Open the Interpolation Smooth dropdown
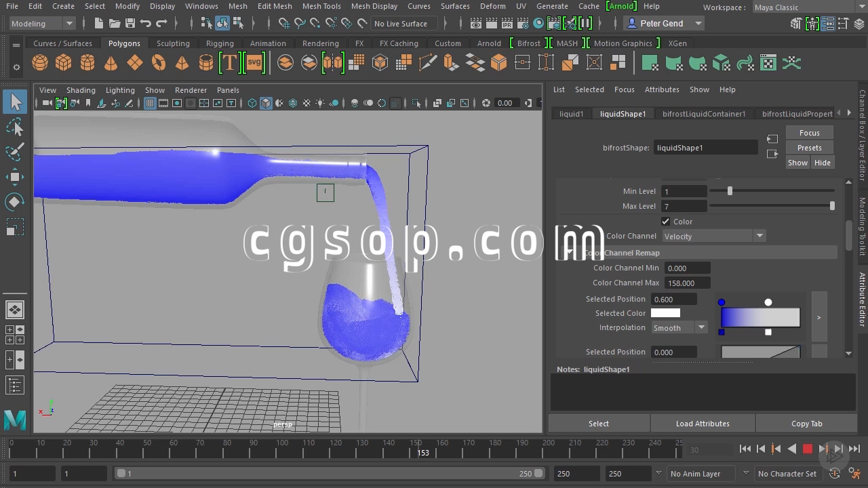This screenshot has height=488, width=868. coord(679,327)
